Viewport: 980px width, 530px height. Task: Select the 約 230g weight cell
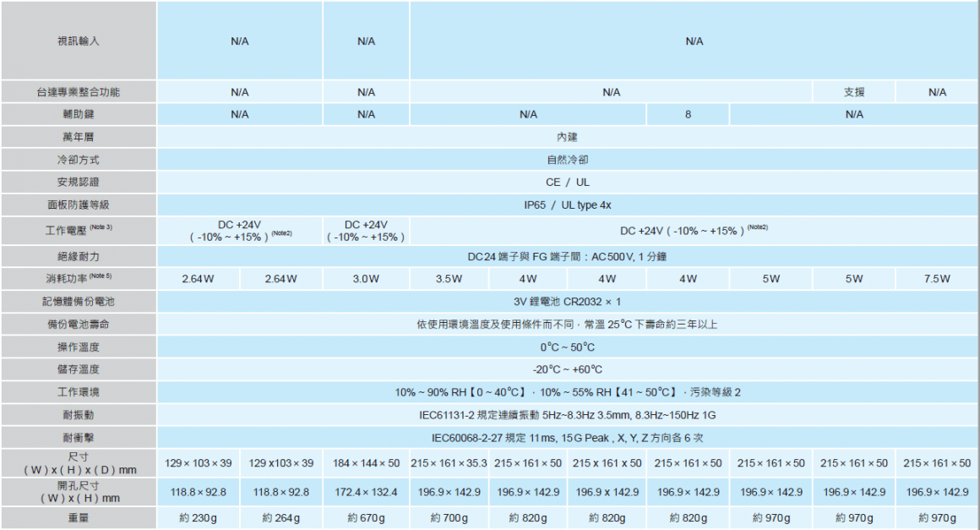199,517
